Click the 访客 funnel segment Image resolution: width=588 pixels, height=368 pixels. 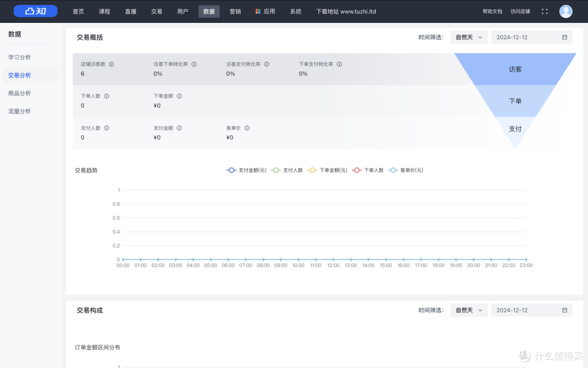(515, 69)
